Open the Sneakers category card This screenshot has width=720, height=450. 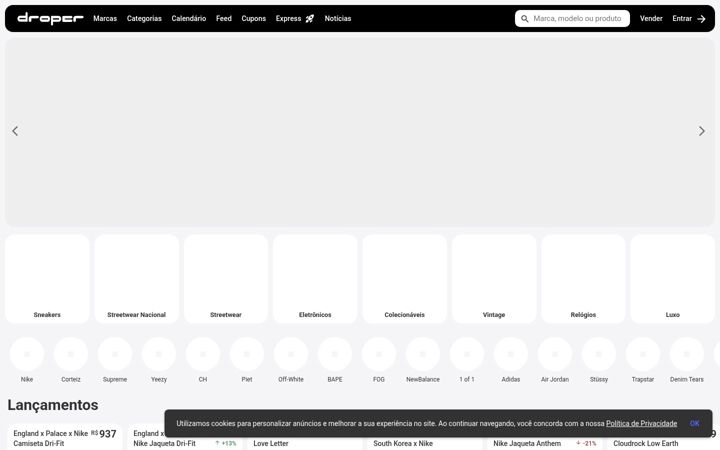pyautogui.click(x=47, y=279)
